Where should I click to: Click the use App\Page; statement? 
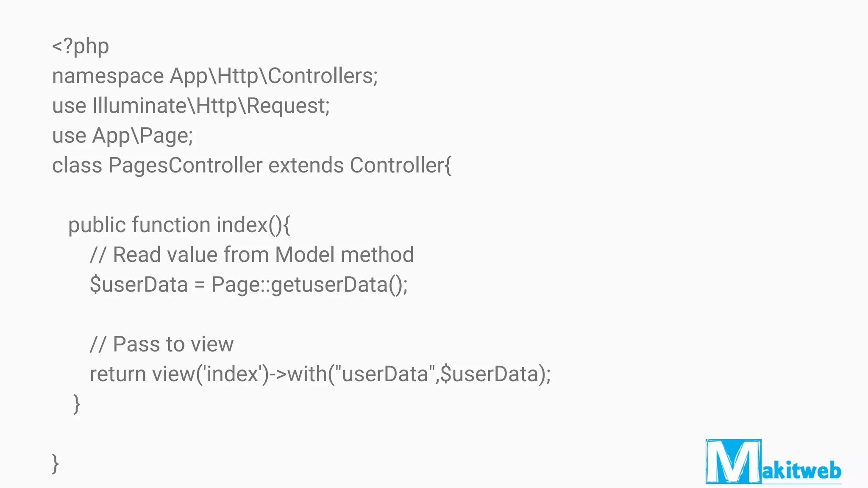point(122,136)
